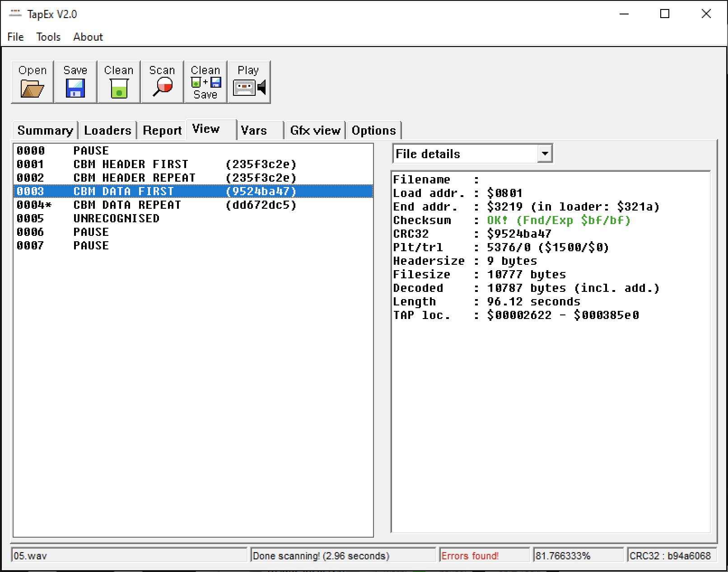728x572 pixels.
Task: Open the Tools menu
Action: click(48, 37)
